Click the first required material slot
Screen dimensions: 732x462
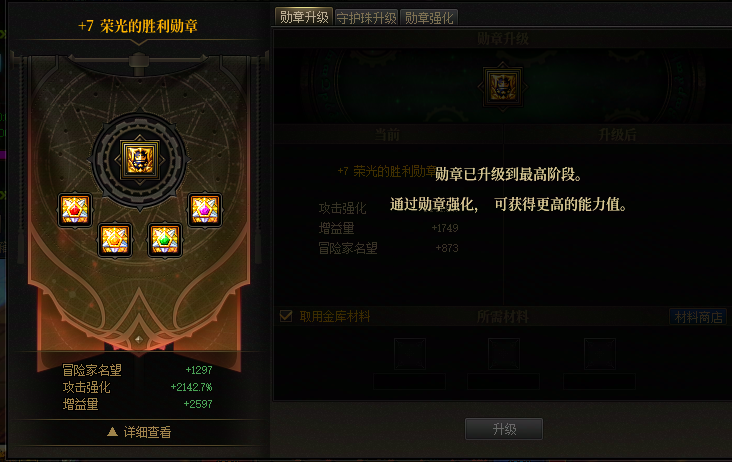[x=409, y=354]
